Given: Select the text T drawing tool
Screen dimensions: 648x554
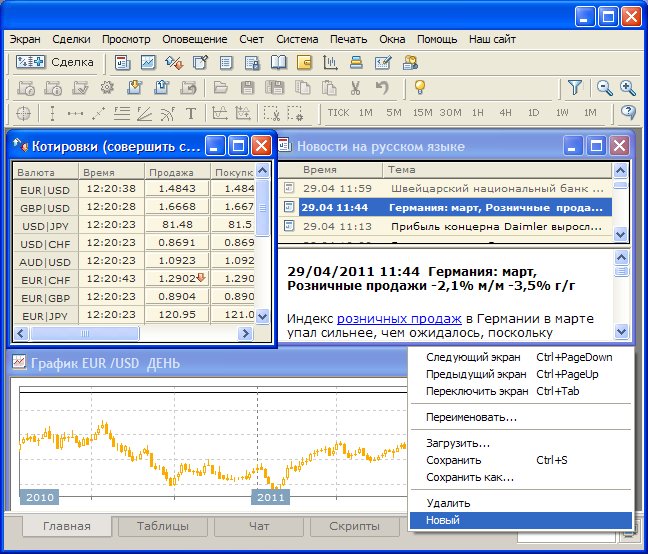Looking at the screenshot, I should (190, 113).
